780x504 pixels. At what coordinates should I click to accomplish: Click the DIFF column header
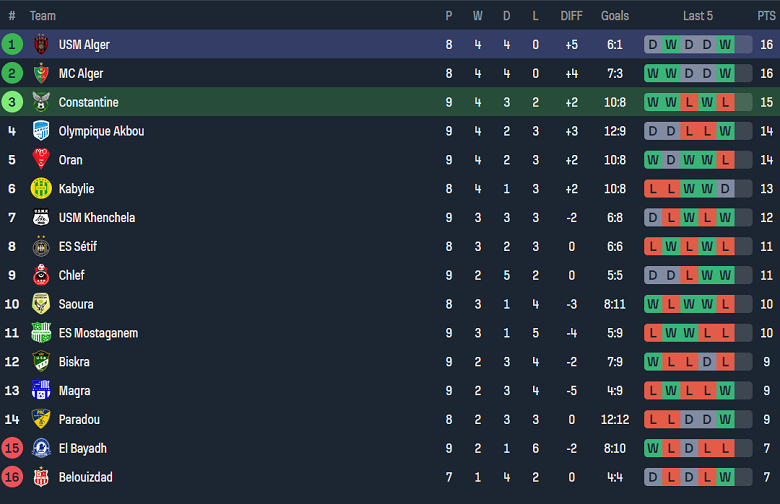click(571, 16)
